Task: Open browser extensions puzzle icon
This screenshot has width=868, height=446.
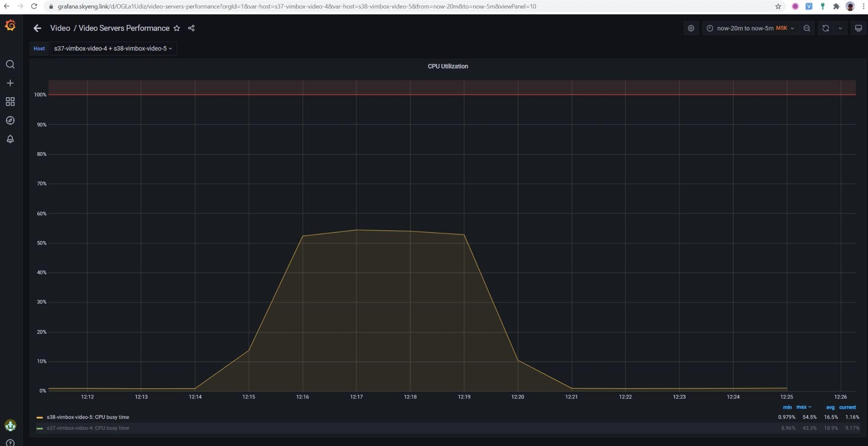Action: click(836, 6)
